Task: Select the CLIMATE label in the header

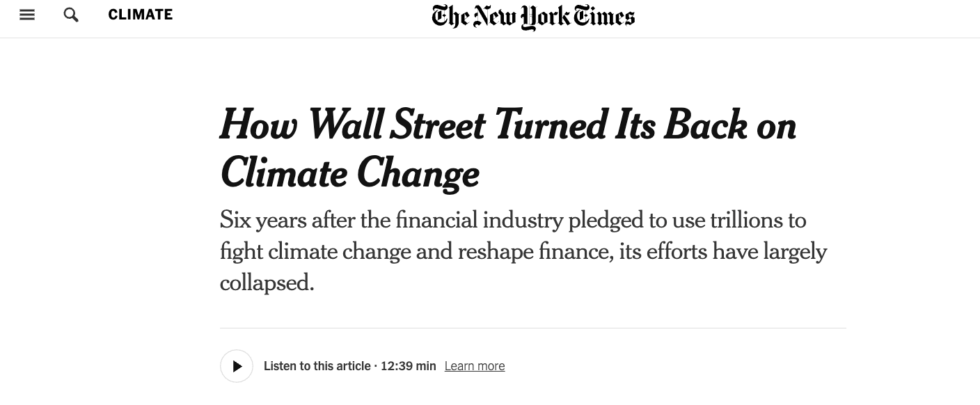Action: tap(140, 14)
